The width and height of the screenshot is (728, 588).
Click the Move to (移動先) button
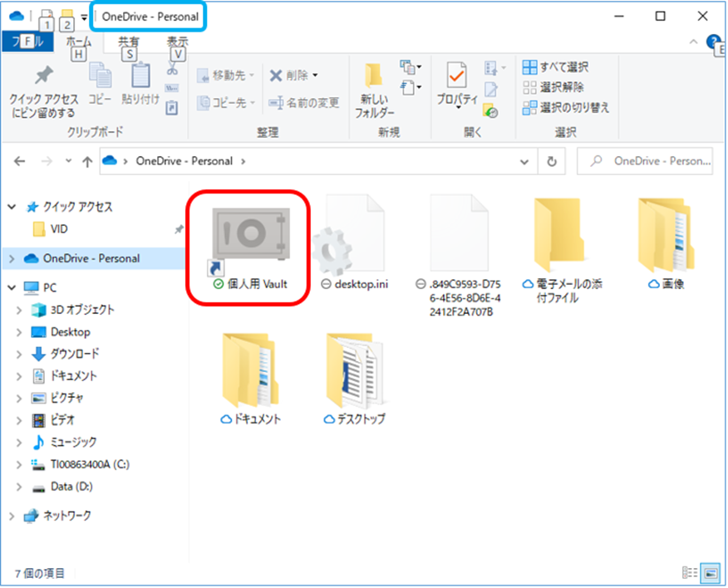tap(225, 76)
